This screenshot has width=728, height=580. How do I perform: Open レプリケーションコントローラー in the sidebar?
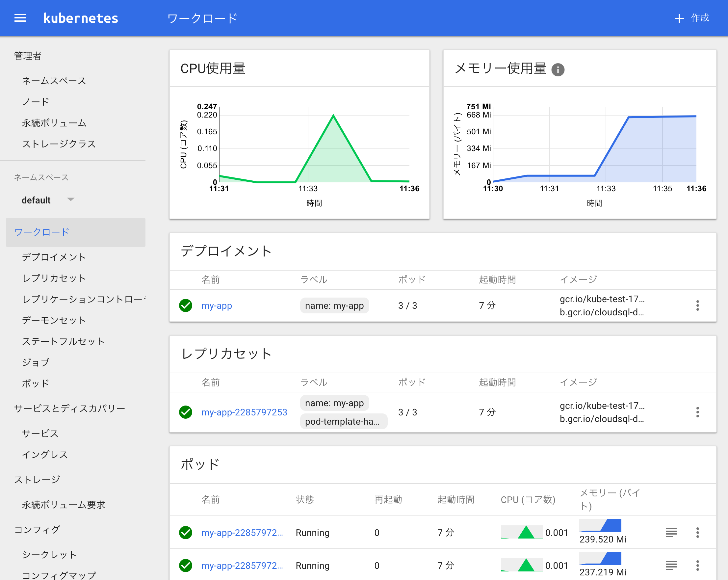tap(84, 299)
